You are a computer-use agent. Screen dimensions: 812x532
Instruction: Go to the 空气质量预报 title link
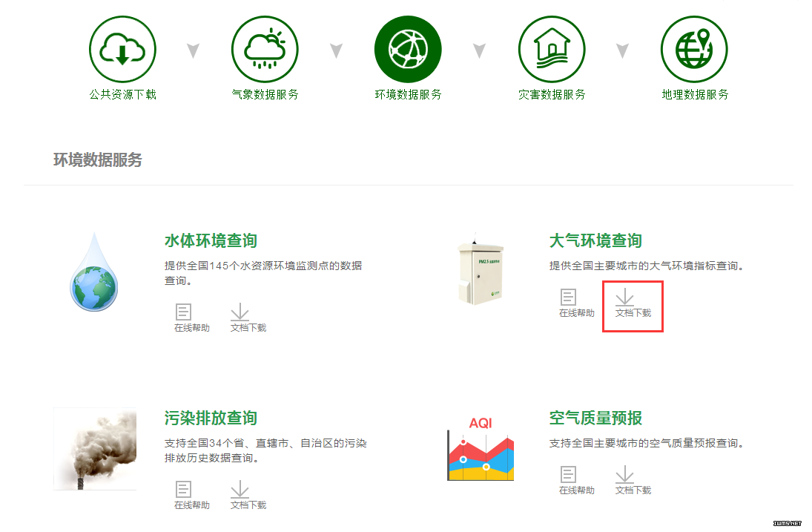pyautogui.click(x=595, y=418)
